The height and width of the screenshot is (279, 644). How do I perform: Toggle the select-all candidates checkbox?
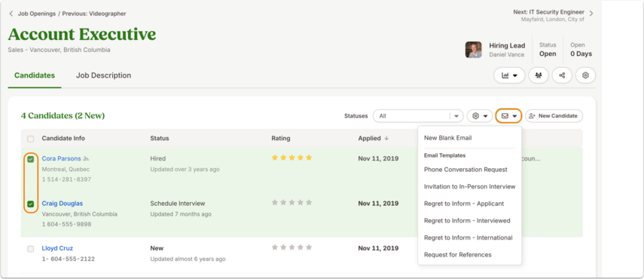(31, 139)
